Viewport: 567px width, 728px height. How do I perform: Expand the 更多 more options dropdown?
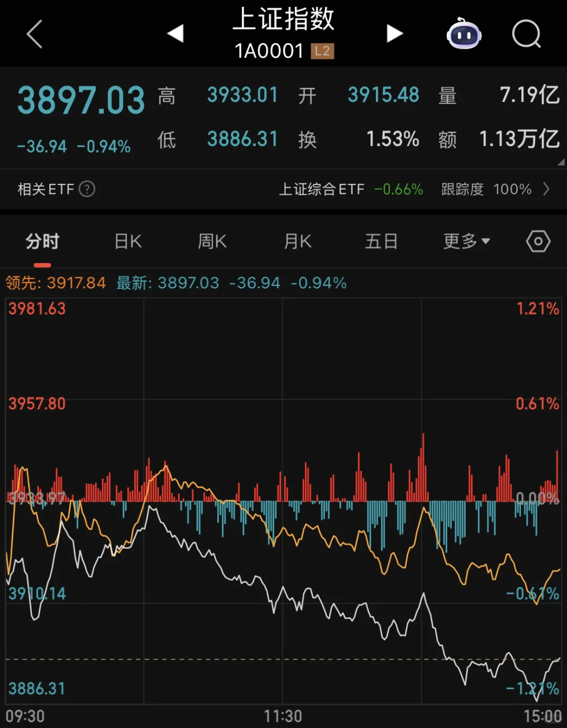pyautogui.click(x=466, y=241)
